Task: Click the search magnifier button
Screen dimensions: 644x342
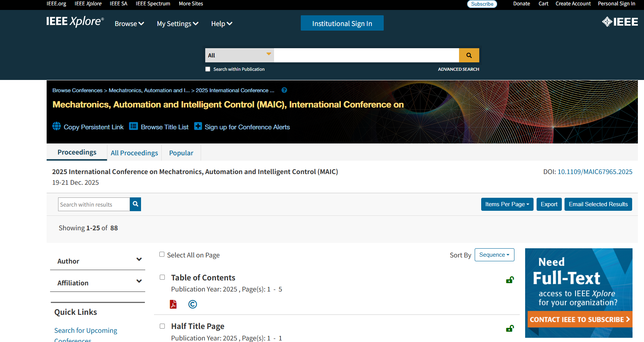Action: point(469,55)
